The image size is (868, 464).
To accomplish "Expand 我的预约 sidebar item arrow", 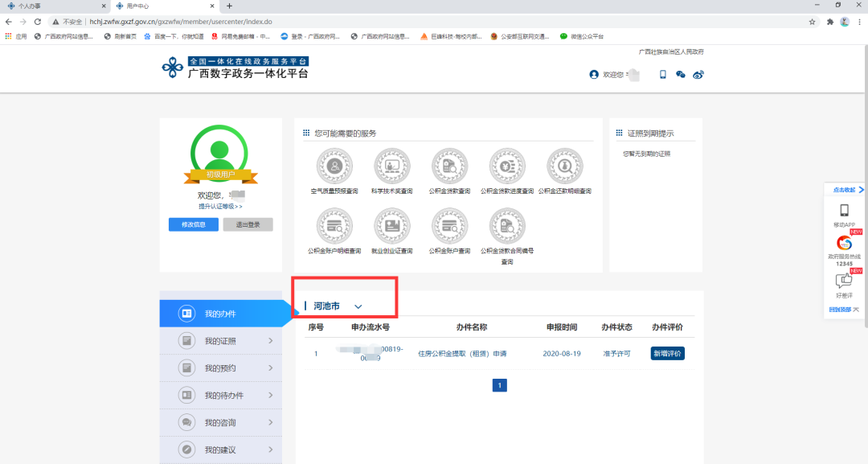I will pyautogui.click(x=271, y=368).
